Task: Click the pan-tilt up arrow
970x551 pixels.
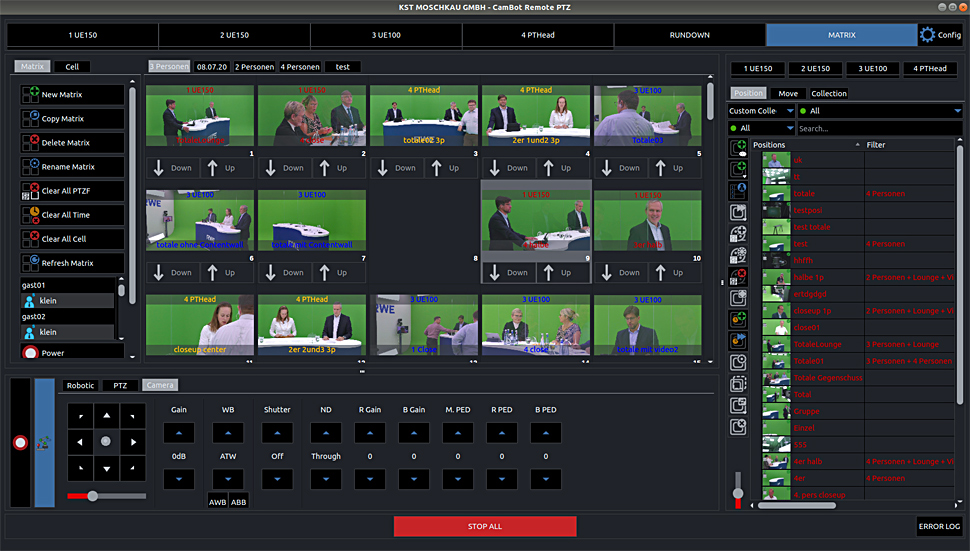Action: (x=105, y=414)
